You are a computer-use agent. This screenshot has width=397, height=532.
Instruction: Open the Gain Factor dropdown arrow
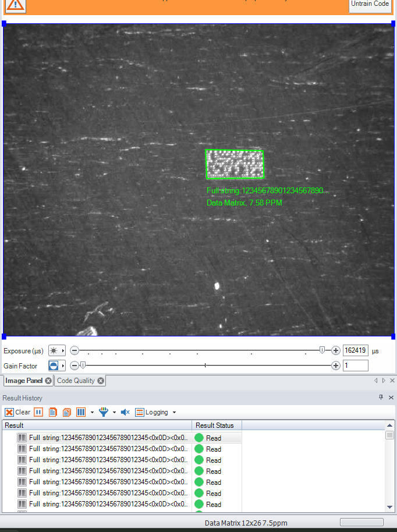coord(63,366)
